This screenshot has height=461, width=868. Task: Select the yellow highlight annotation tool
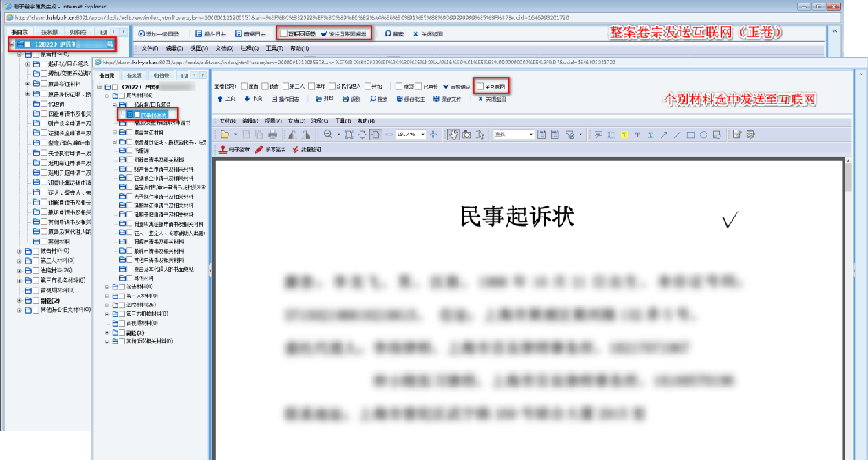(x=624, y=134)
